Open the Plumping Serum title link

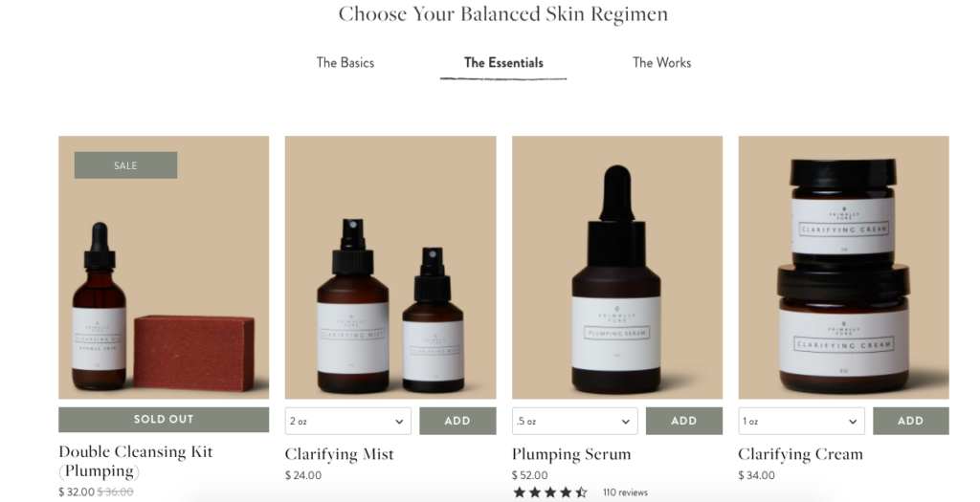click(x=571, y=454)
